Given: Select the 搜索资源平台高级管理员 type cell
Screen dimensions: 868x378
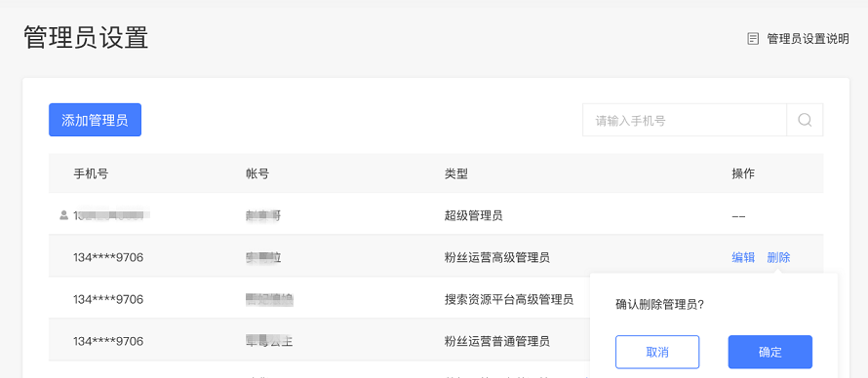Looking at the screenshot, I should (x=509, y=299).
